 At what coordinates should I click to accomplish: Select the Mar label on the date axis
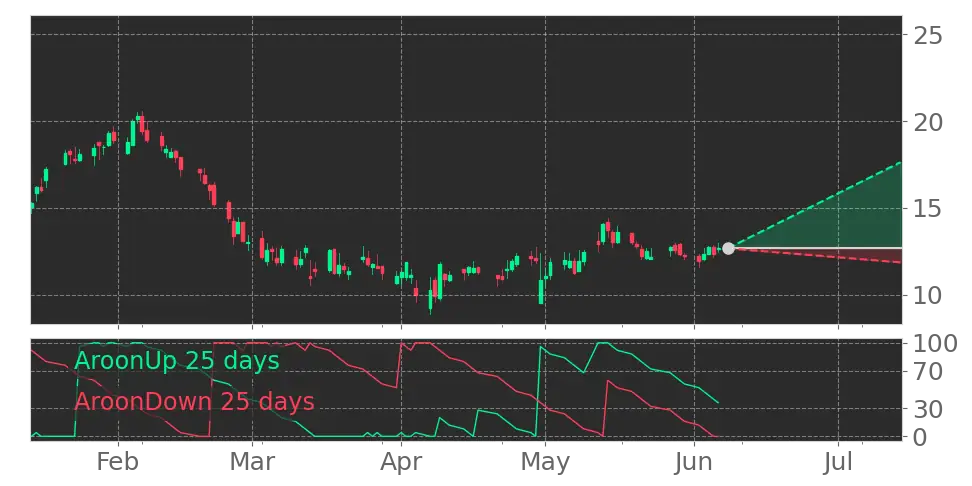(252, 462)
